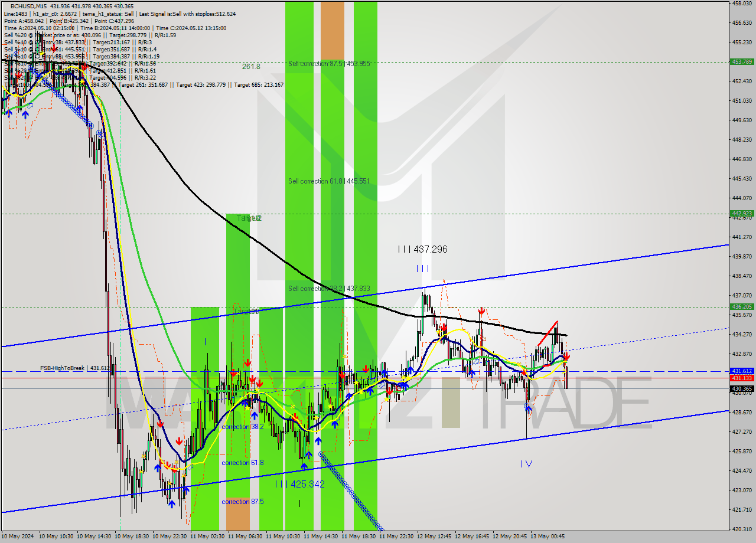Click the 455.230 price axis label
Screen dimensions: 756x543
(742, 42)
